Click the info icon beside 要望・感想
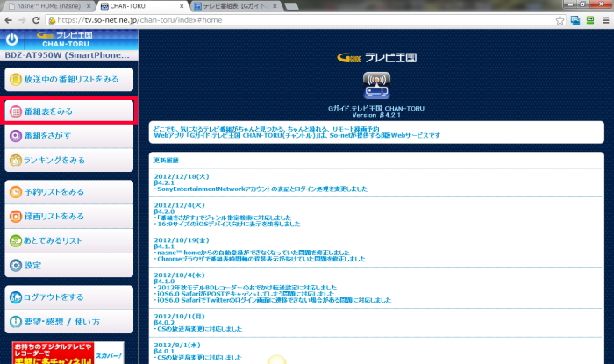The height and width of the screenshot is (364, 614). tap(15, 322)
